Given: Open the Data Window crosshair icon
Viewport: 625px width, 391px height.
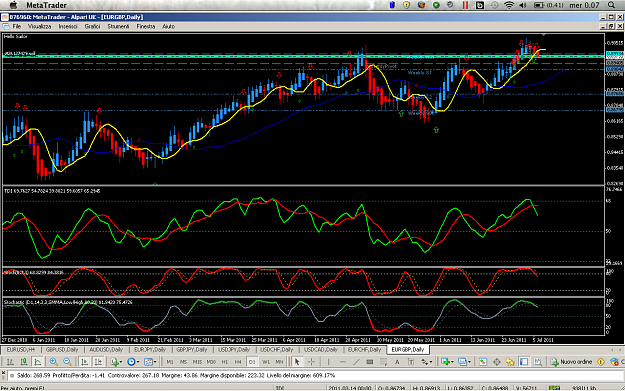Looking at the screenshot, I should coord(497,362).
